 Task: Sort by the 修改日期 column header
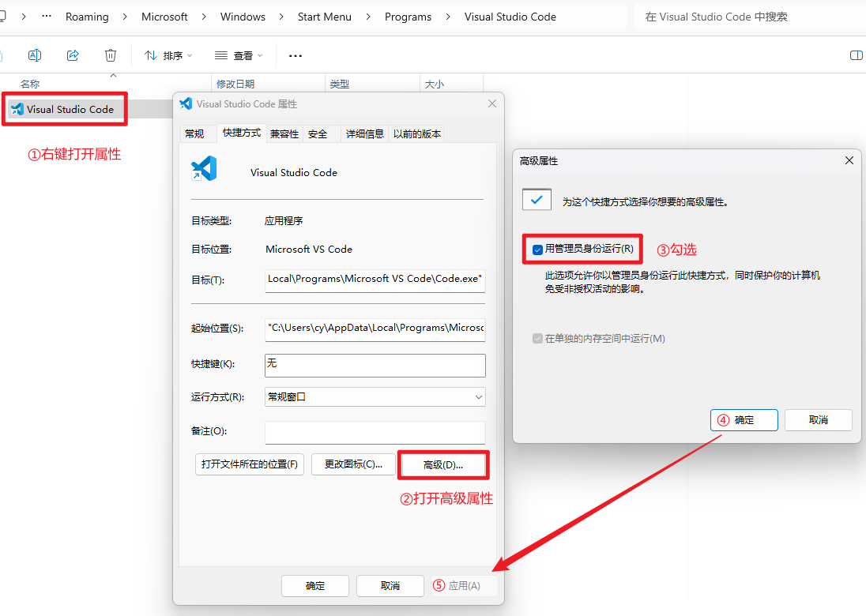pos(235,84)
